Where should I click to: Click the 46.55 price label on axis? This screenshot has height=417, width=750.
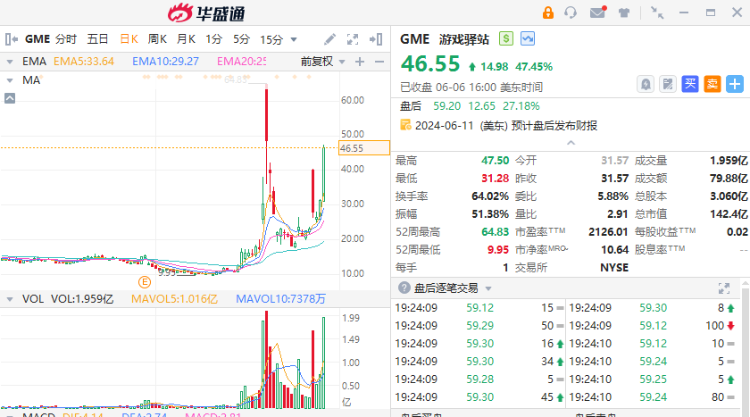click(x=364, y=148)
